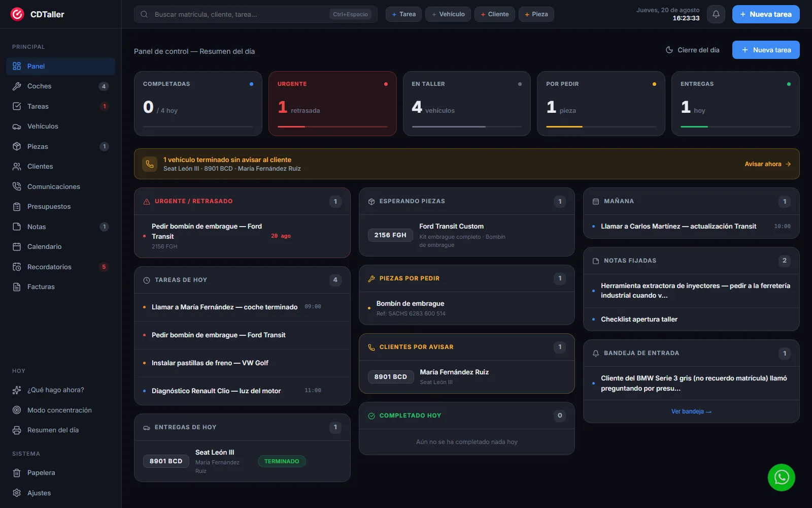
Task: Click the CDTaller logo icon
Action: (x=17, y=14)
